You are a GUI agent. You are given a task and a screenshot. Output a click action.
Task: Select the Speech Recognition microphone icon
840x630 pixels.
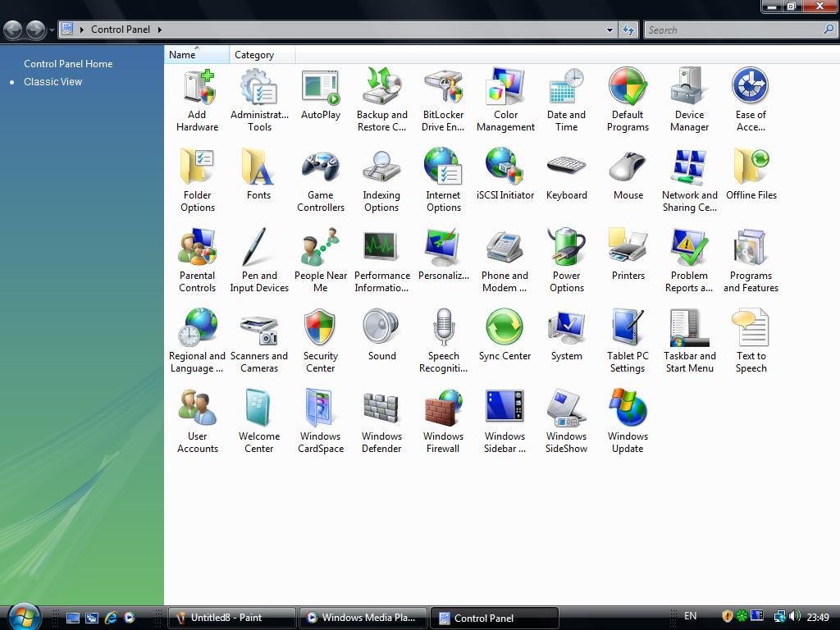coord(443,330)
